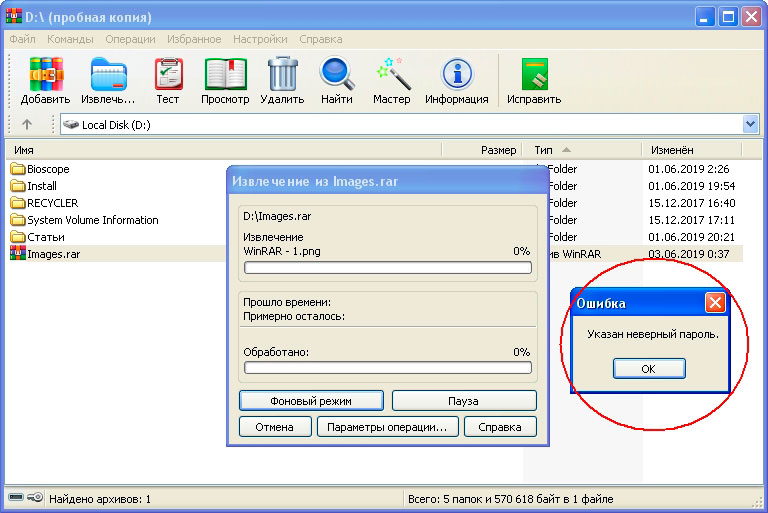Click the Исправить (Repair) toolbar icon
The width and height of the screenshot is (768, 513).
coord(534,74)
